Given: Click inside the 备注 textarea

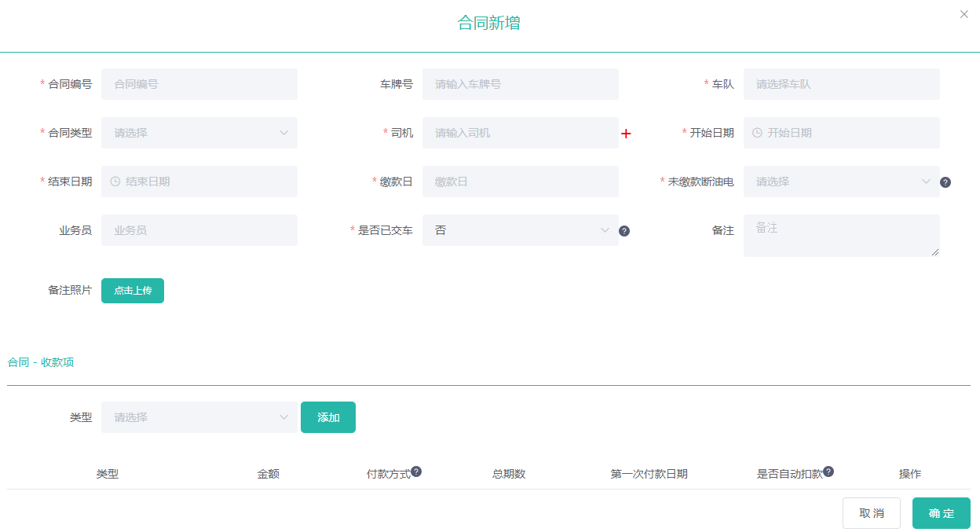Looking at the screenshot, I should tap(841, 236).
